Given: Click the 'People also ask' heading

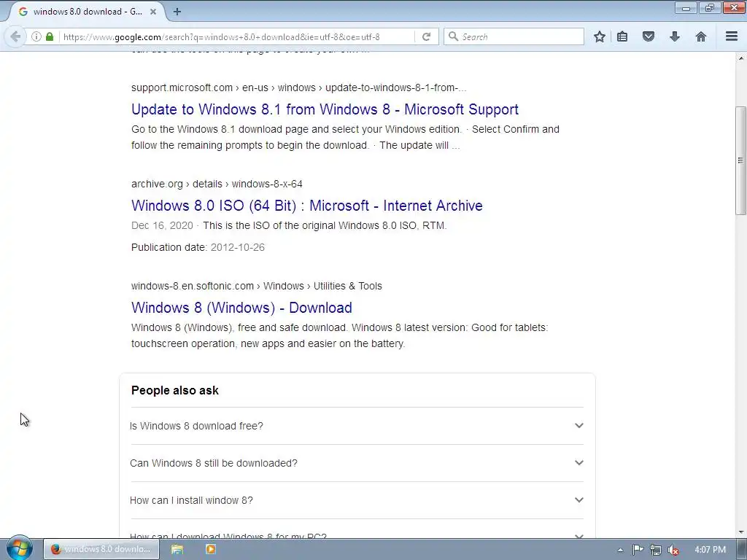Looking at the screenshot, I should [x=175, y=391].
